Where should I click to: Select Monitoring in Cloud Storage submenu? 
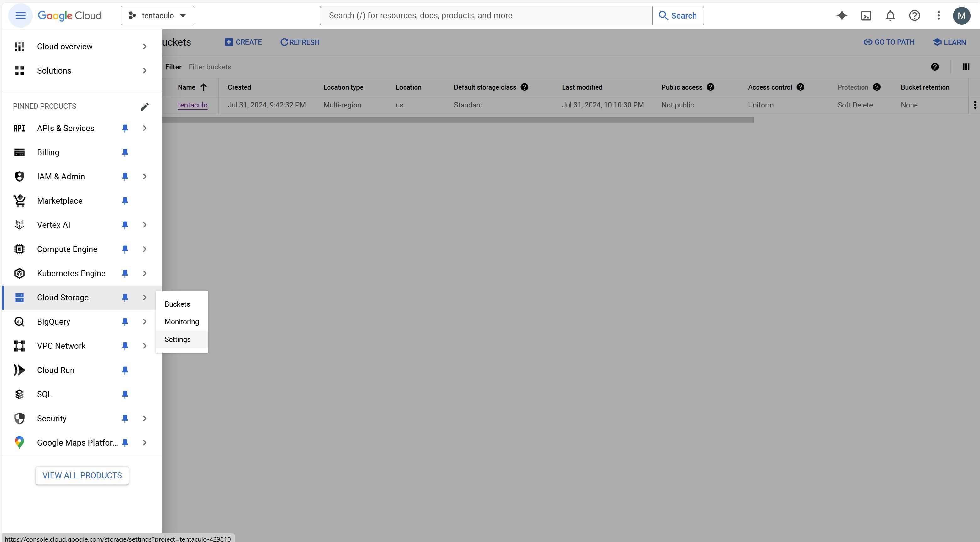pyautogui.click(x=182, y=322)
